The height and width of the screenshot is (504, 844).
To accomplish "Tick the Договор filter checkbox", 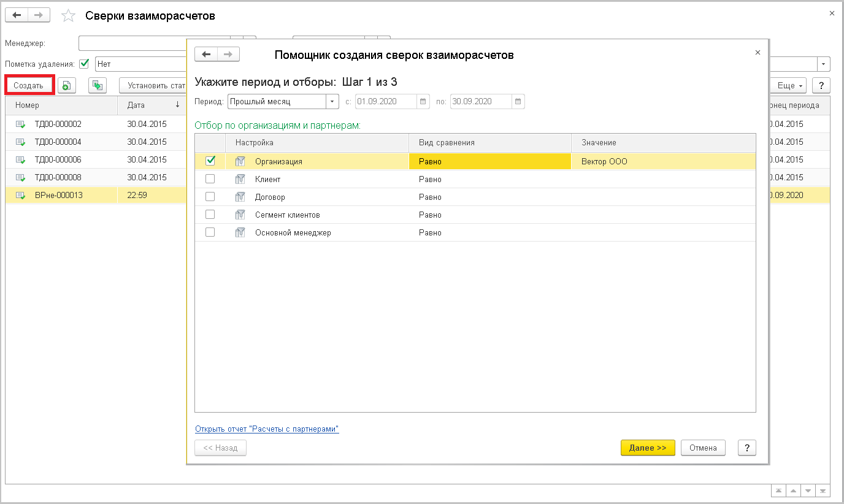I will click(x=210, y=197).
